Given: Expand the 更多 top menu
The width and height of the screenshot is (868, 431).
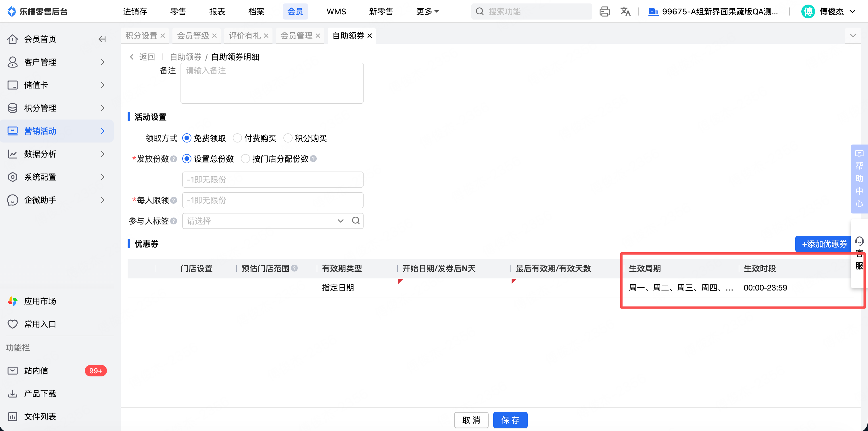Looking at the screenshot, I should [427, 11].
